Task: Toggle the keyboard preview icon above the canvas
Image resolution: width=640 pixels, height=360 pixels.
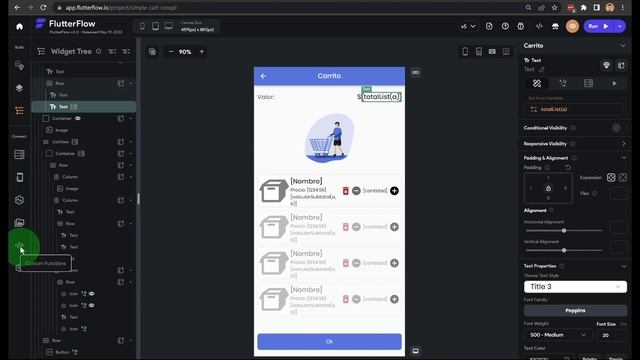Action: 492,51
